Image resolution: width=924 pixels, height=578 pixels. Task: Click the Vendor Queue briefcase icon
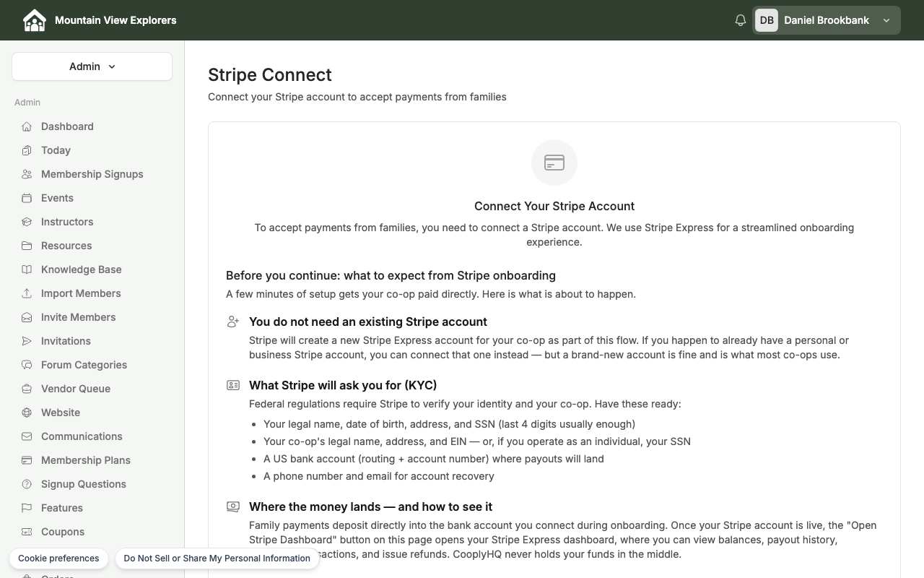(x=27, y=389)
